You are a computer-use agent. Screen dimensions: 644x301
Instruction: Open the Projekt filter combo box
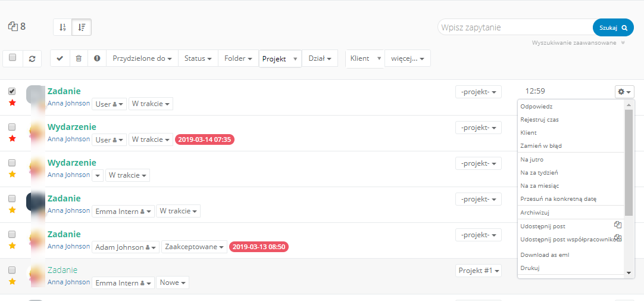280,59
